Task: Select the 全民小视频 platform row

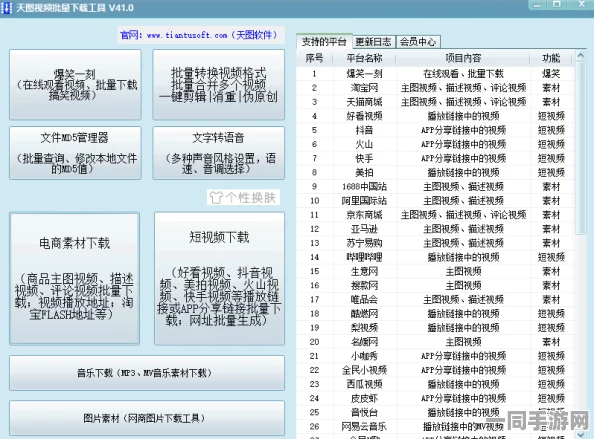Action: pyautogui.click(x=435, y=370)
